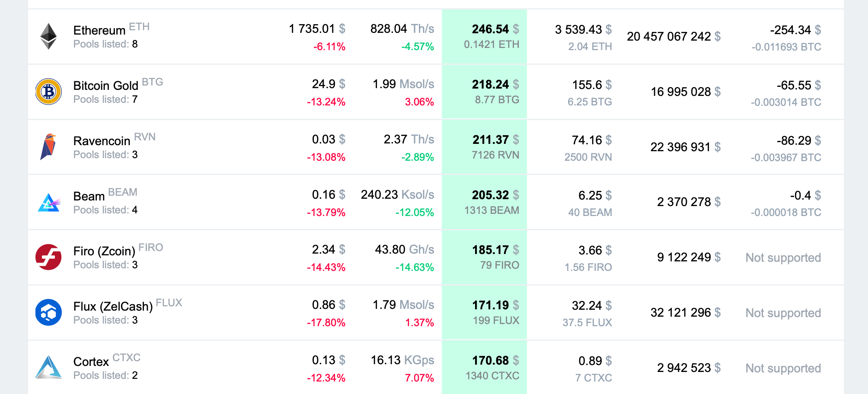Click the Cortex blue triangle icon
Viewport: 868px width, 394px height.
48,367
